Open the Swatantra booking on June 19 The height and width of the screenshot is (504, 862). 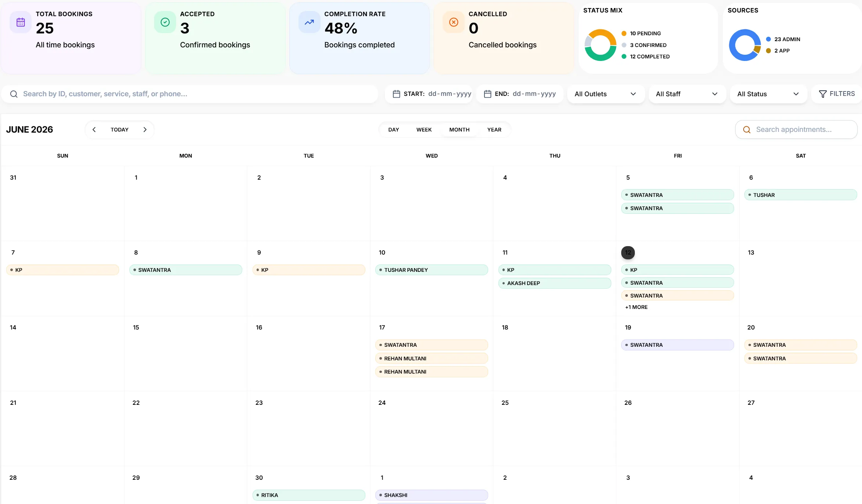point(677,345)
